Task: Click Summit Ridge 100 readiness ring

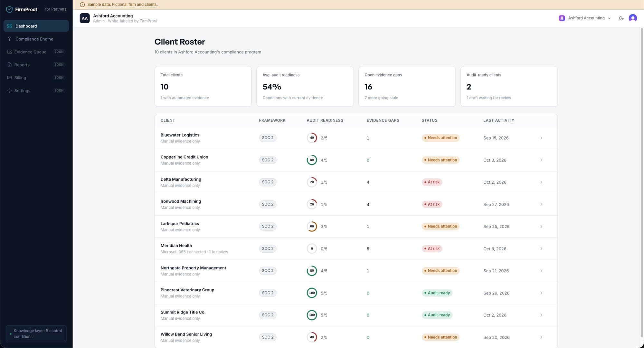Action: coord(312,315)
